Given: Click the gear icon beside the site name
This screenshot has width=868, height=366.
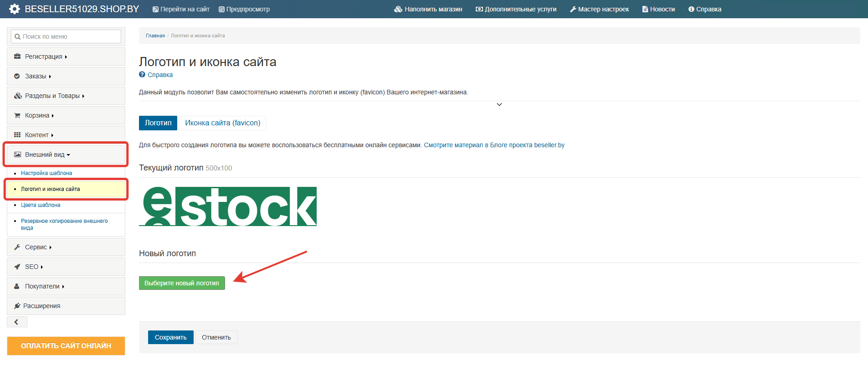Looking at the screenshot, I should 15,9.
